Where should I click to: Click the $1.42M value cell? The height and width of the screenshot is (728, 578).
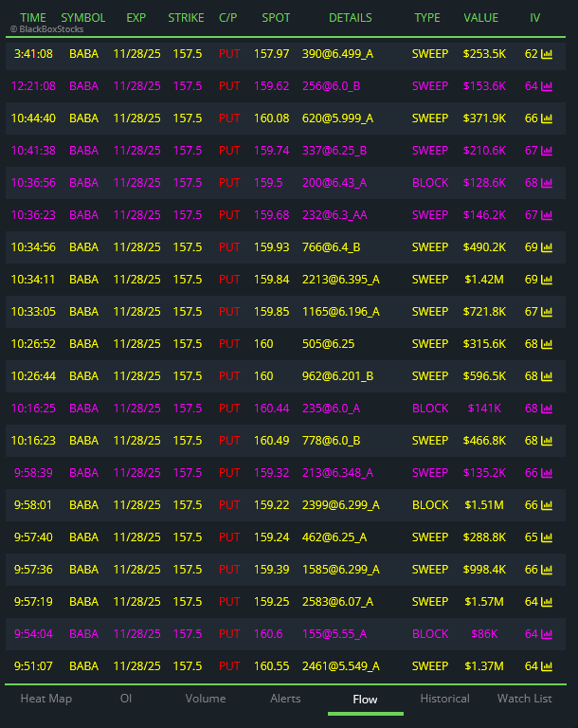[x=484, y=280]
